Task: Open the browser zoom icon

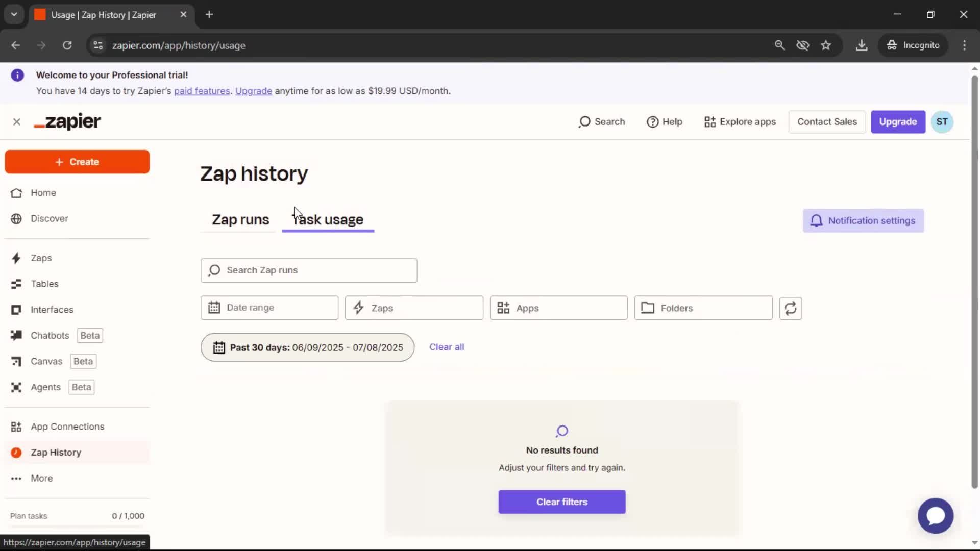Action: click(779, 45)
